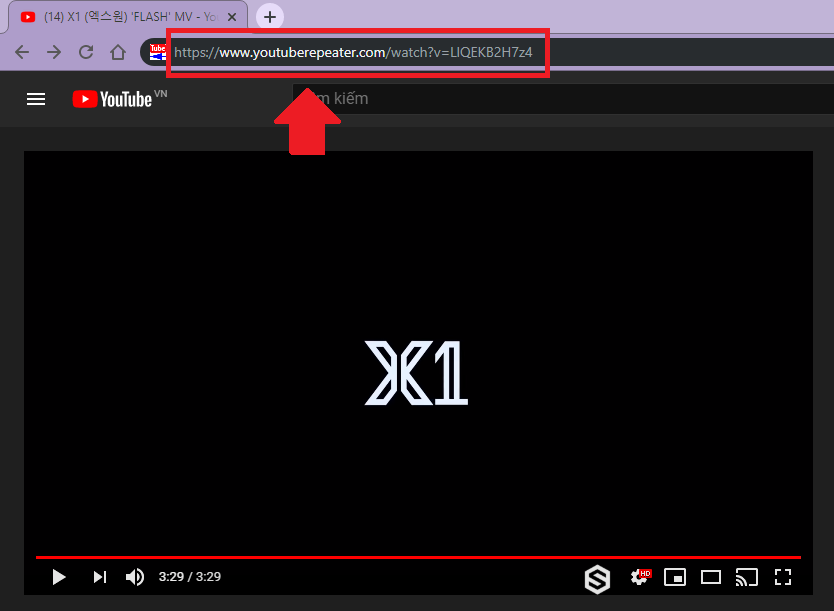This screenshot has width=834, height=611.
Task: Cast the video to another device
Action: point(746,577)
